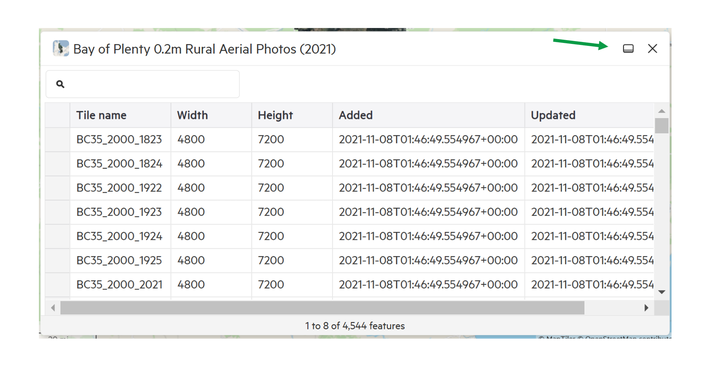Click row selector for BC35_2000_2021
Viewport: 720px width, 373px height.
tap(57, 285)
